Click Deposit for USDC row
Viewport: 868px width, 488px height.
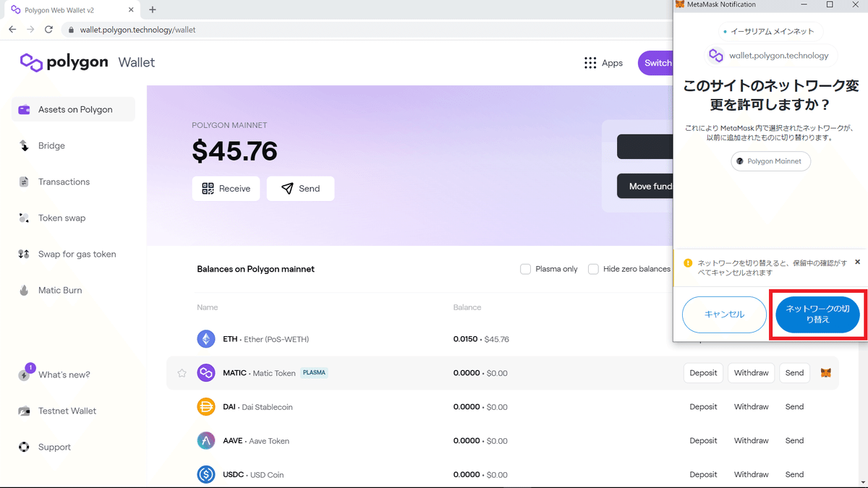coord(703,475)
